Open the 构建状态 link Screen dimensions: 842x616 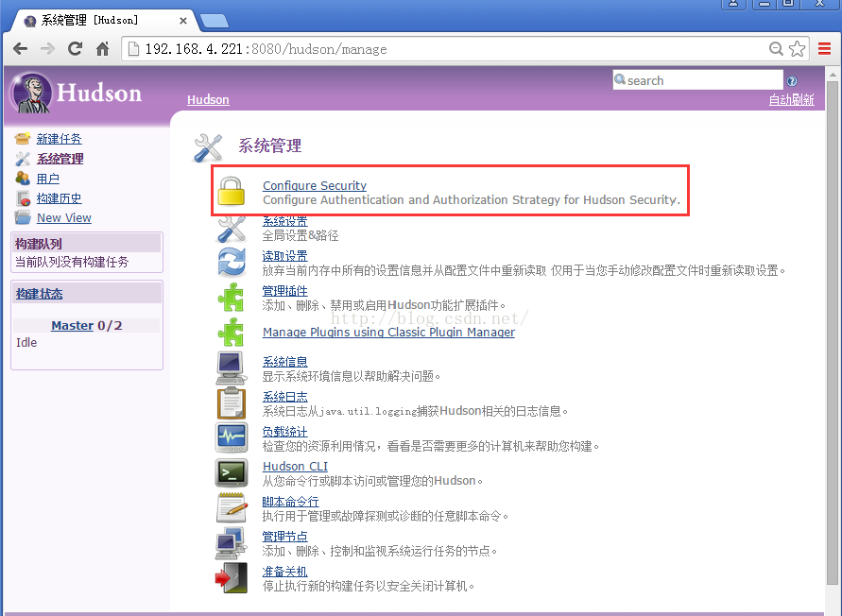39,294
